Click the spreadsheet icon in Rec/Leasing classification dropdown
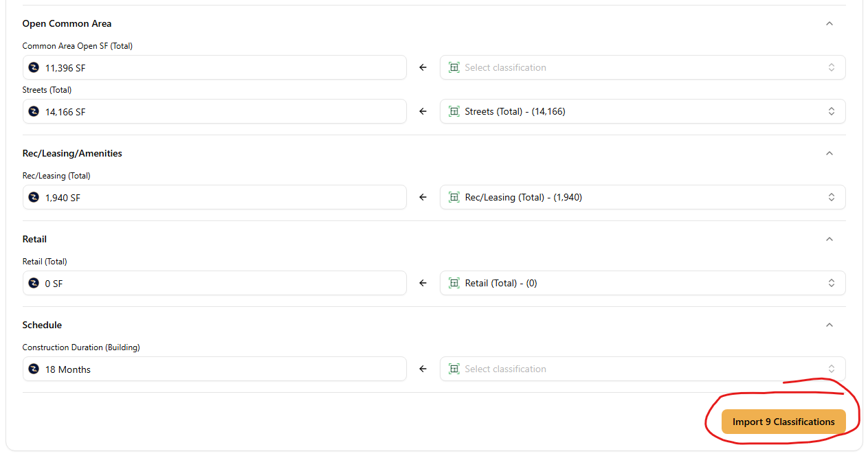The height and width of the screenshot is (458, 868). coord(454,197)
